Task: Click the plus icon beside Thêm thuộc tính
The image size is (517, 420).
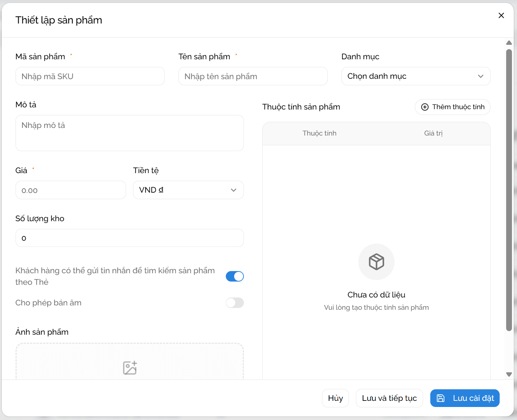Action: click(425, 107)
